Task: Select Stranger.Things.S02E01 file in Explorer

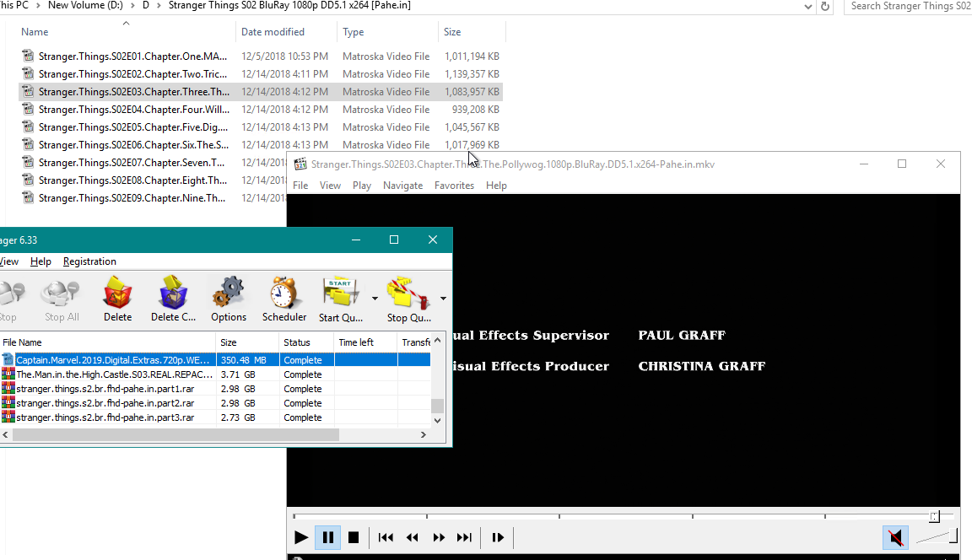Action: tap(261, 57)
